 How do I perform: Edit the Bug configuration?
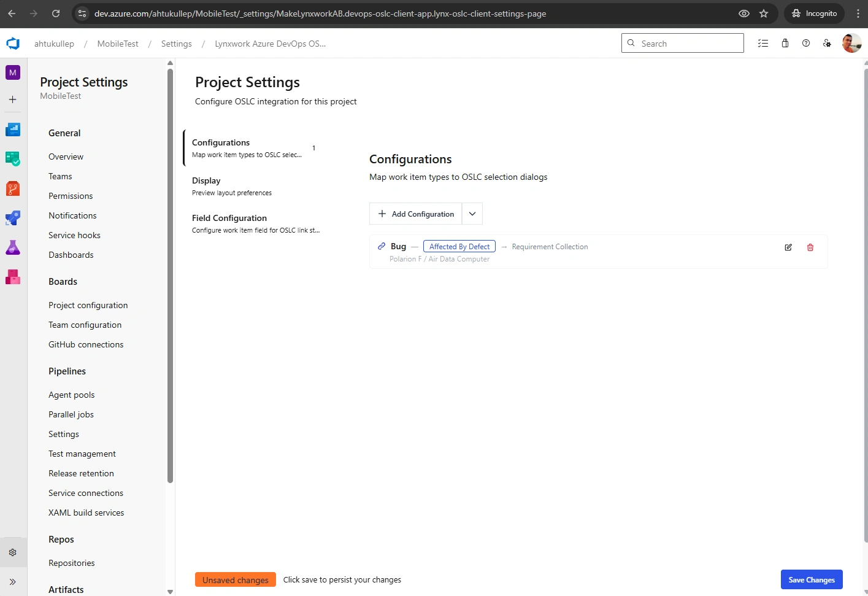pyautogui.click(x=788, y=247)
